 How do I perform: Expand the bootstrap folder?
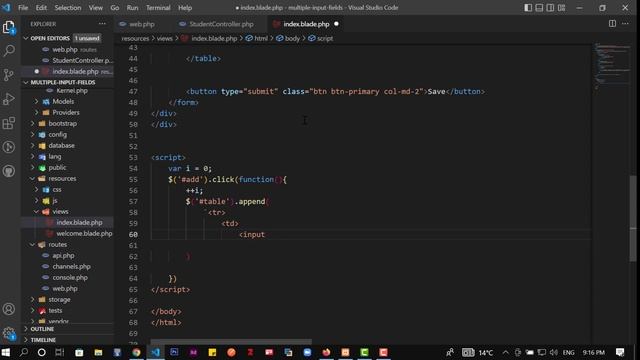point(62,123)
